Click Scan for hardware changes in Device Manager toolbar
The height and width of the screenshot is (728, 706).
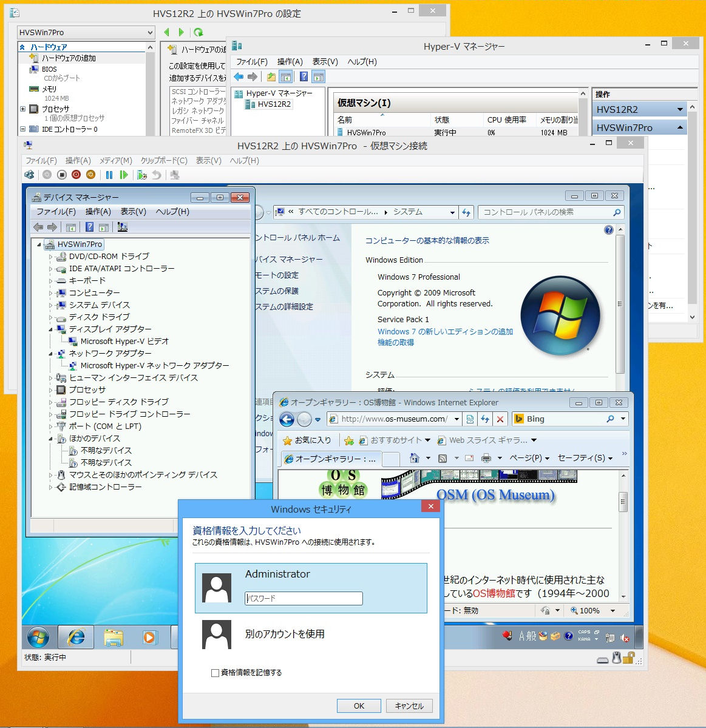(122, 227)
